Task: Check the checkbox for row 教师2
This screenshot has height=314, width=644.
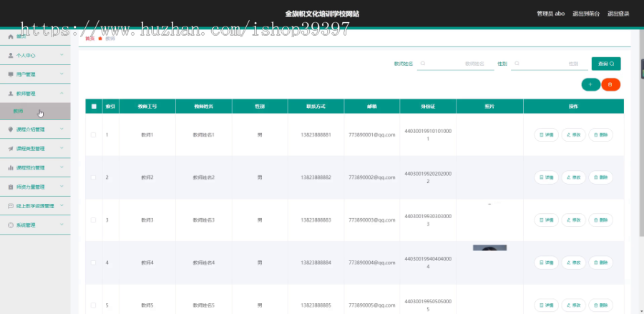Action: 93,177
